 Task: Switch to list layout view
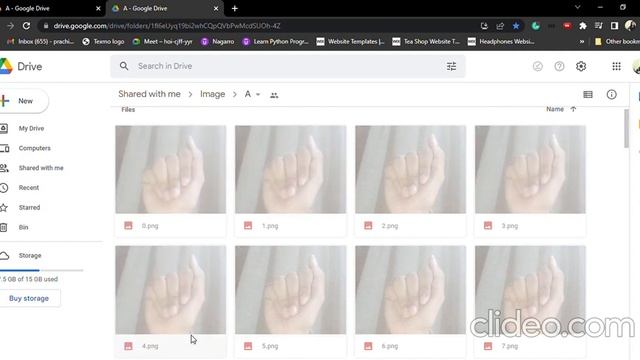(588, 95)
